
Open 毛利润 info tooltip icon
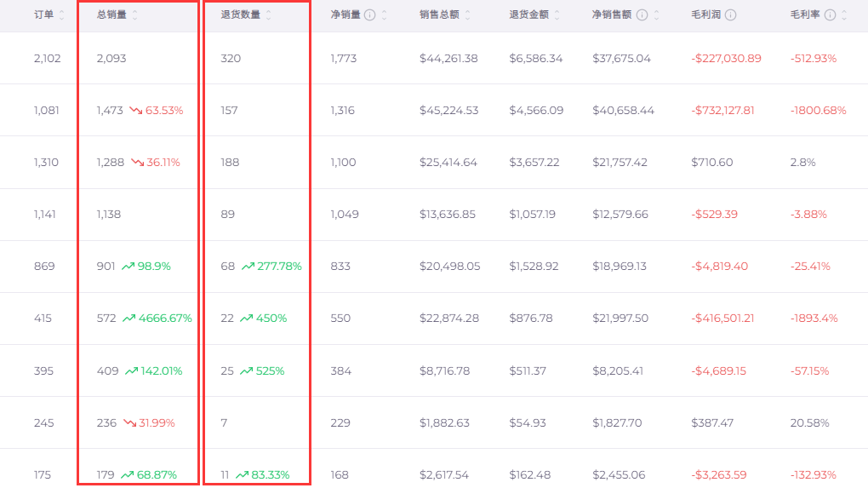click(731, 15)
